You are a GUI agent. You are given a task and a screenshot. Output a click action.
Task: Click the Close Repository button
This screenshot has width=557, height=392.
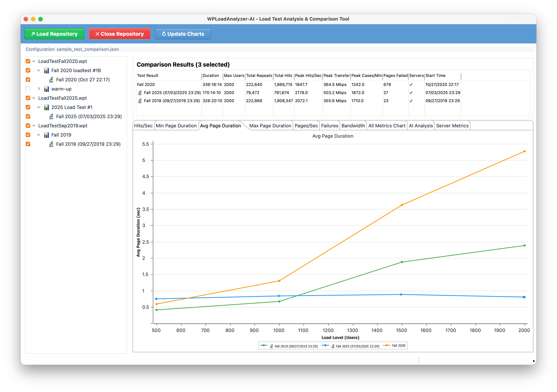pos(119,34)
